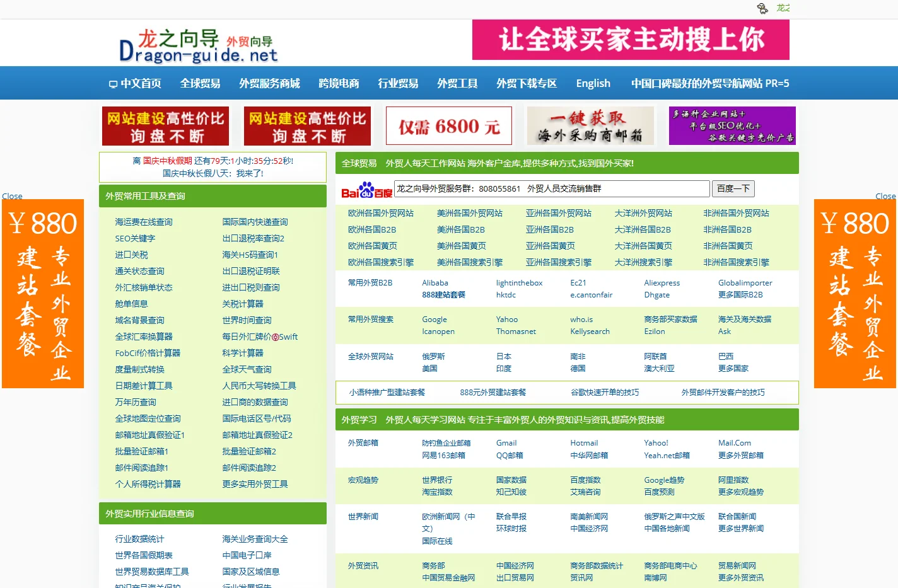Click the 百度一下 search button
The width and height of the screenshot is (898, 588).
pyautogui.click(x=733, y=188)
